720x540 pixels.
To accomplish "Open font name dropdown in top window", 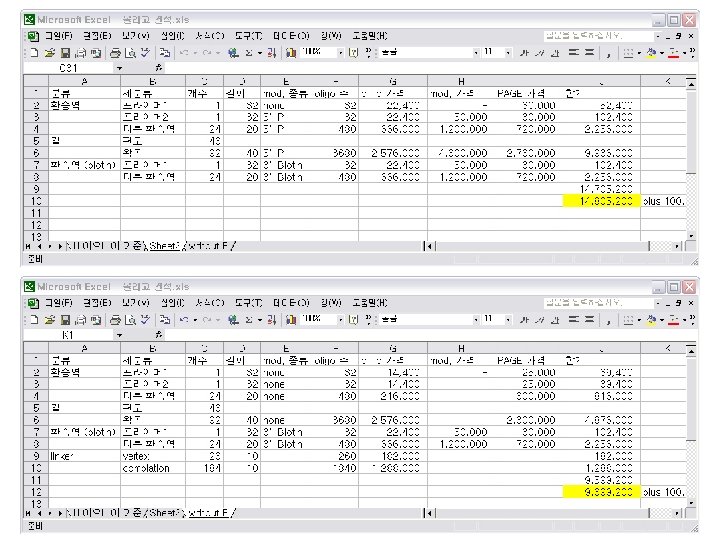I will [x=476, y=53].
